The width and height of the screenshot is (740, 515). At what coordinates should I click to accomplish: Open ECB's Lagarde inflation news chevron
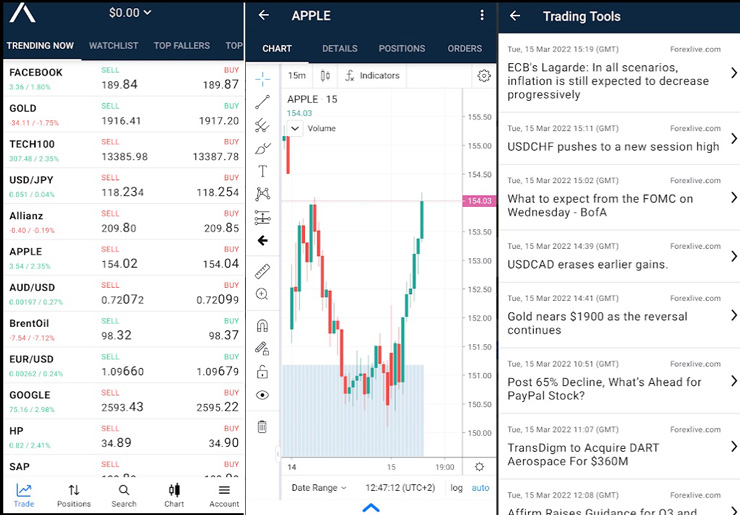click(x=734, y=73)
